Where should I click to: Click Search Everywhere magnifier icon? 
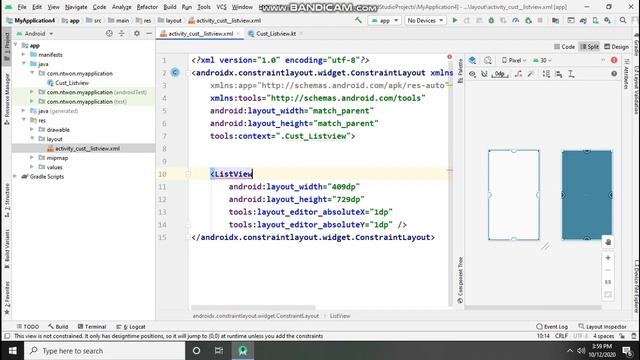[623, 20]
